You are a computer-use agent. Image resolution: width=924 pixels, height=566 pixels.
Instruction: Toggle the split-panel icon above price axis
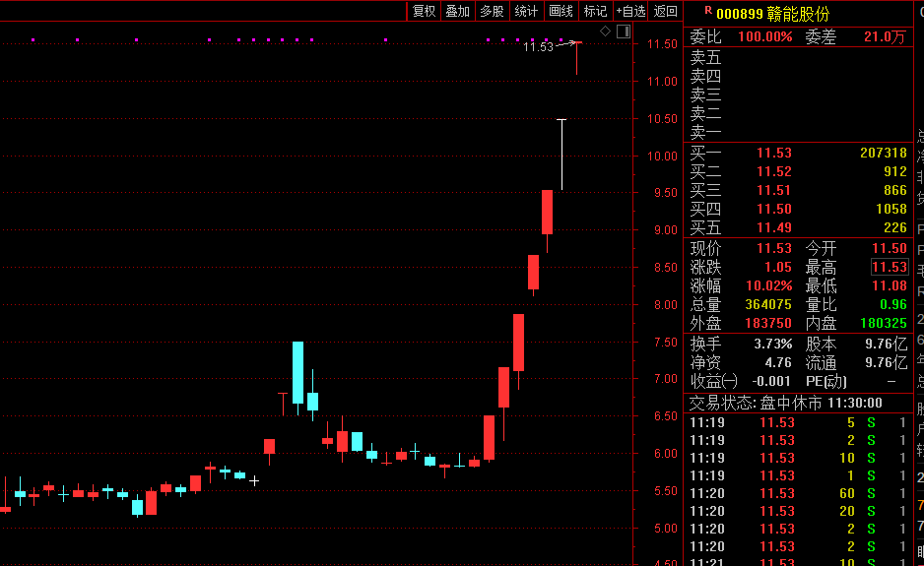[623, 31]
